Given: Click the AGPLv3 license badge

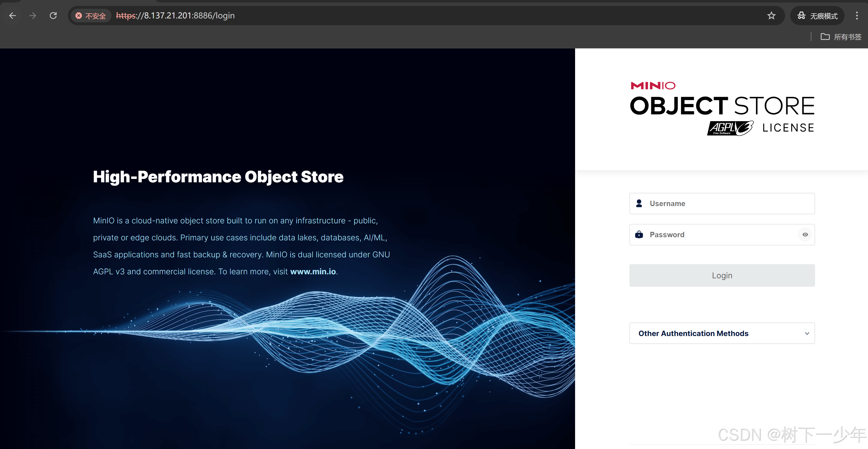Looking at the screenshot, I should click(x=730, y=128).
